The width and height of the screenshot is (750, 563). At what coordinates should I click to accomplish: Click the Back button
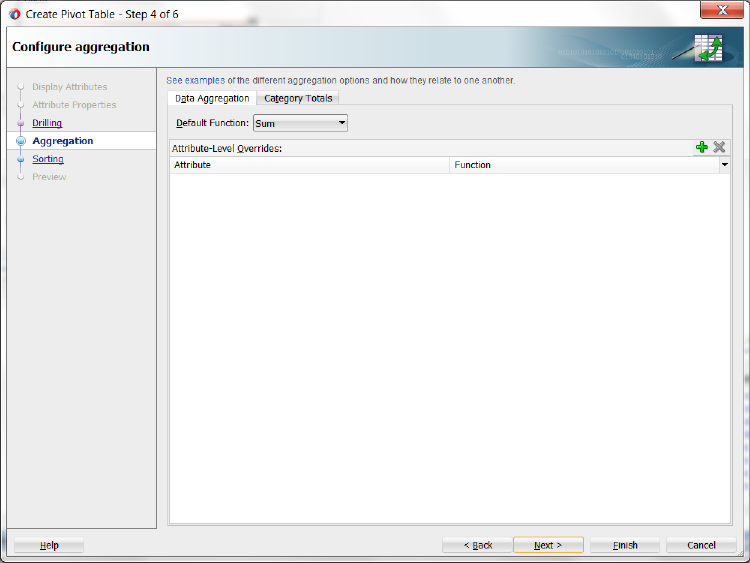coord(477,545)
